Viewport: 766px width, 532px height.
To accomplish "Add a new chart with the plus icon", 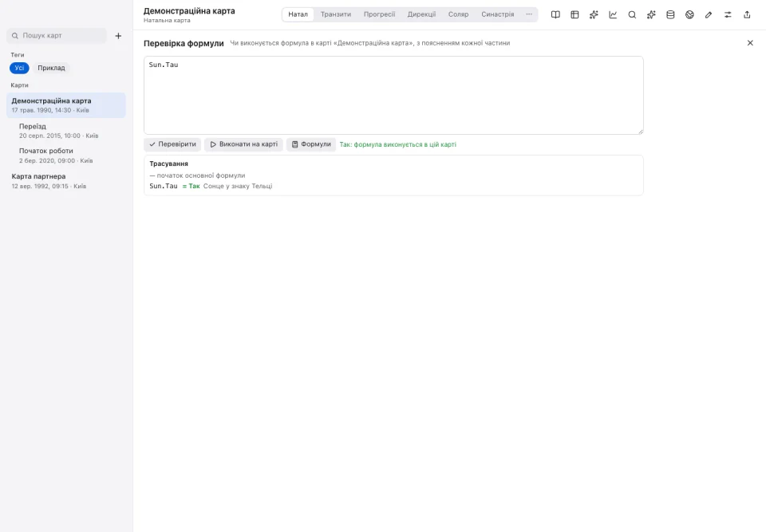I will [118, 36].
